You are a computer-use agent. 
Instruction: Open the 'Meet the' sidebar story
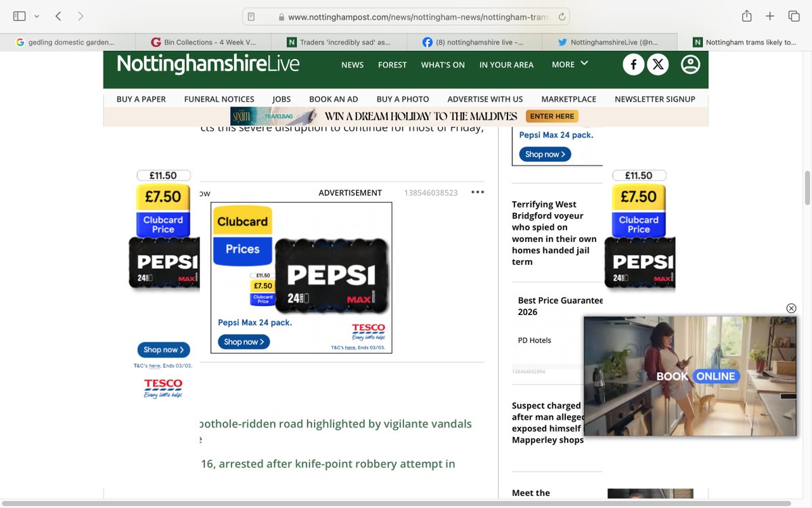click(x=531, y=493)
